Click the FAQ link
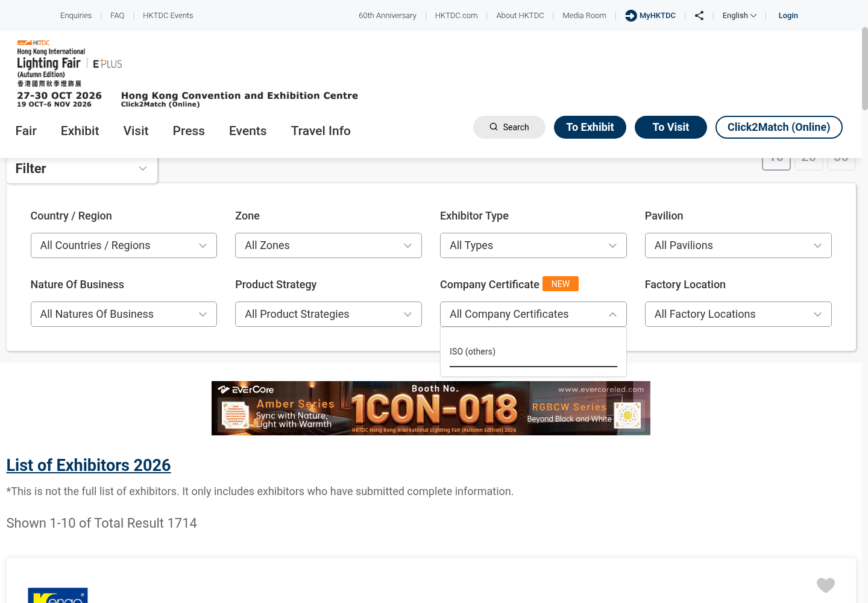The height and width of the screenshot is (603, 868). 118,16
